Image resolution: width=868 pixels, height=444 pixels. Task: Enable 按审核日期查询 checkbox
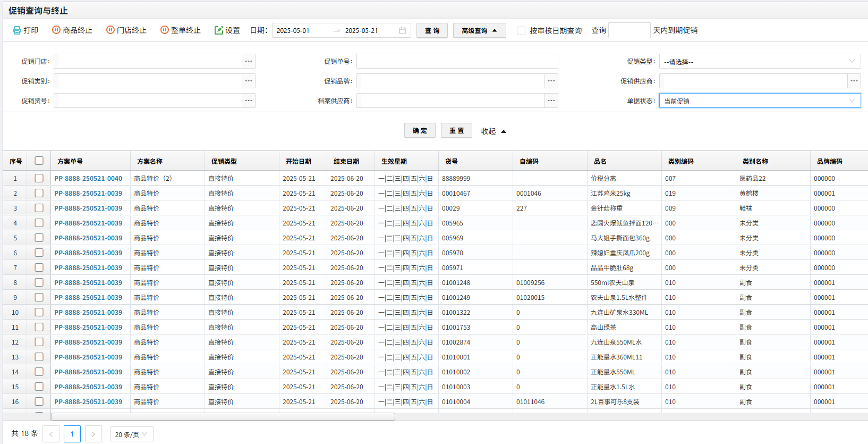point(521,31)
